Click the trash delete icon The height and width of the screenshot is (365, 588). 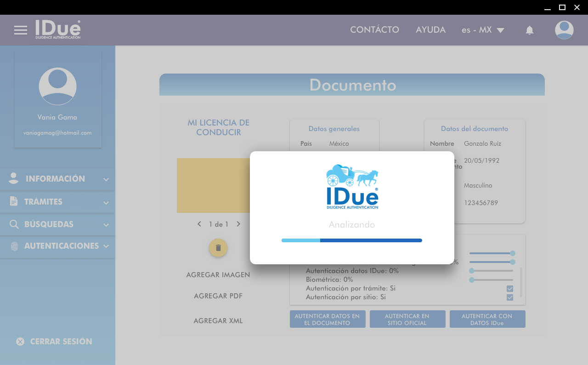218,248
